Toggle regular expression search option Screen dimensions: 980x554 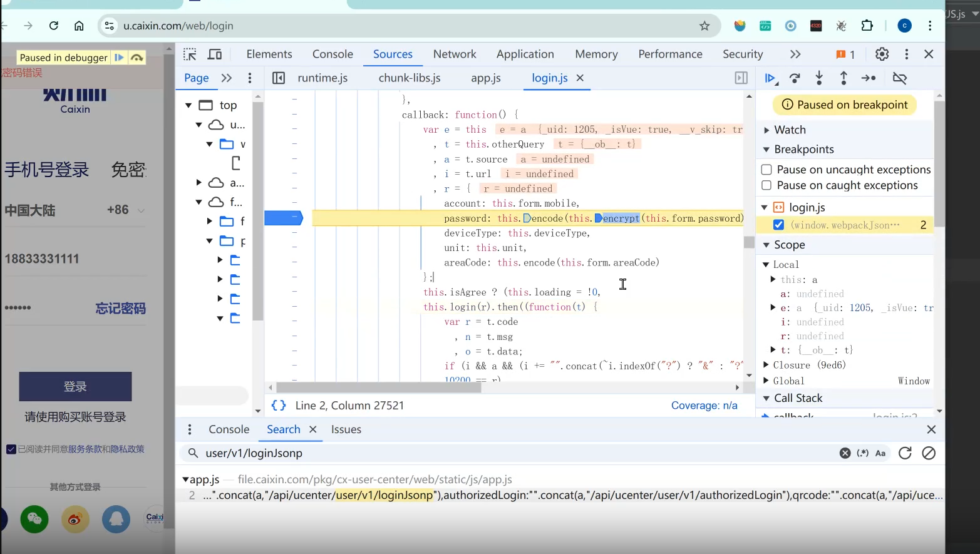pos(863,453)
